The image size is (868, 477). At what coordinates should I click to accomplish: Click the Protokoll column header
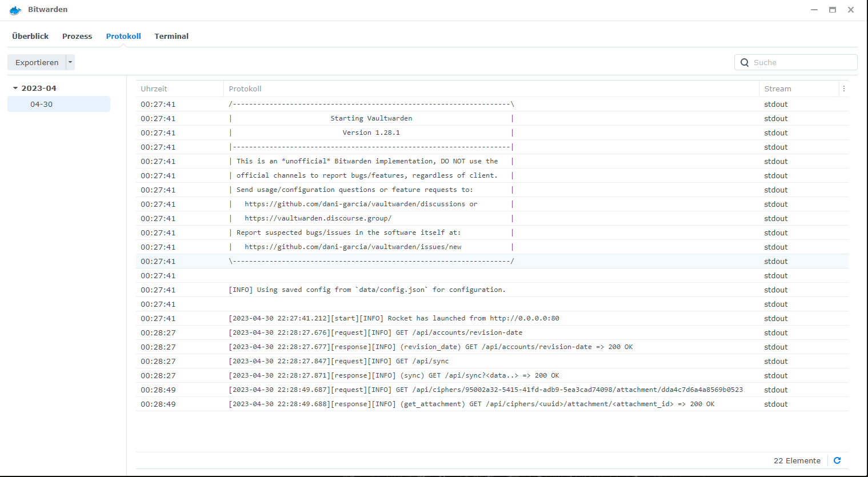[245, 89]
